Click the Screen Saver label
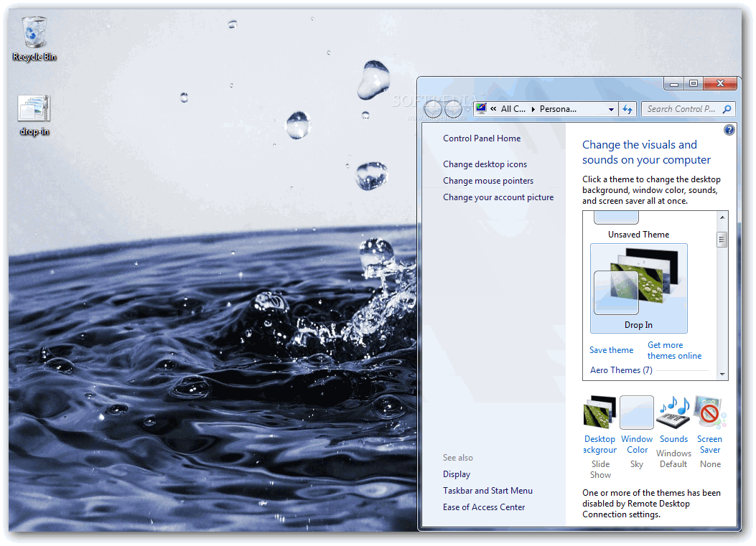The width and height of the screenshot is (756, 546). (x=710, y=444)
